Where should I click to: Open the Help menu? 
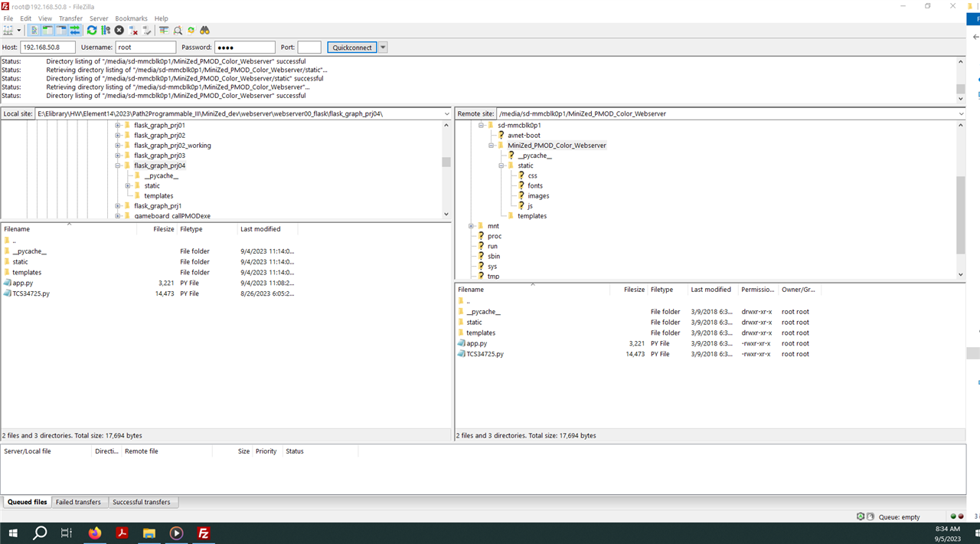point(161,18)
